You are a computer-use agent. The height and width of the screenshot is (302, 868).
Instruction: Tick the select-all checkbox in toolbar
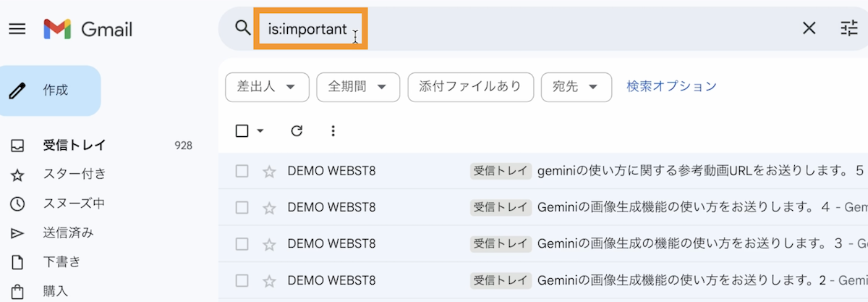(x=242, y=131)
